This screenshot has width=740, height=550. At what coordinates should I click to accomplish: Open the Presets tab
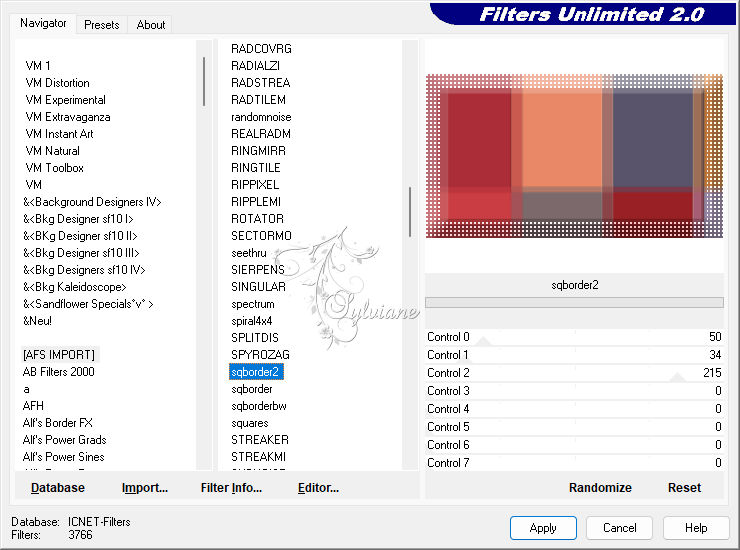(101, 25)
